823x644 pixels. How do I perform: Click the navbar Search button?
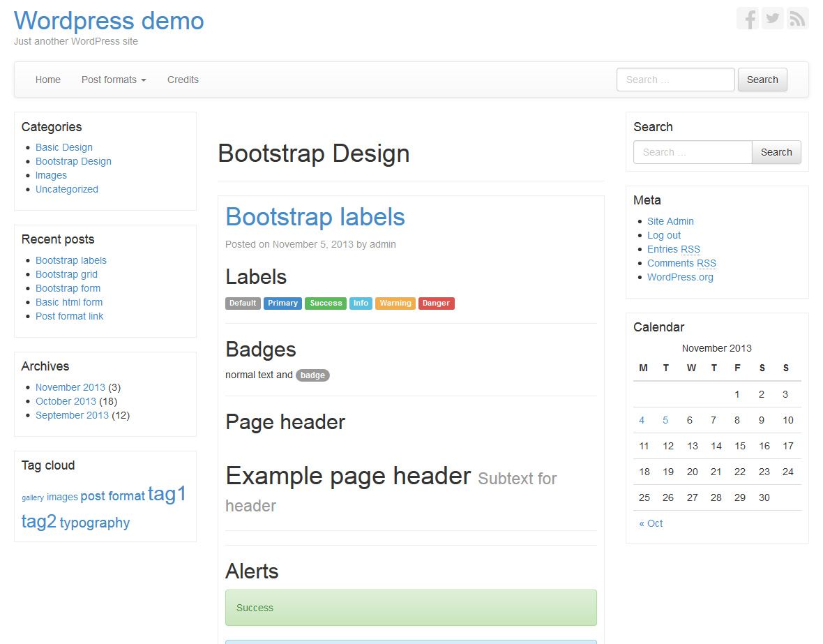762,80
